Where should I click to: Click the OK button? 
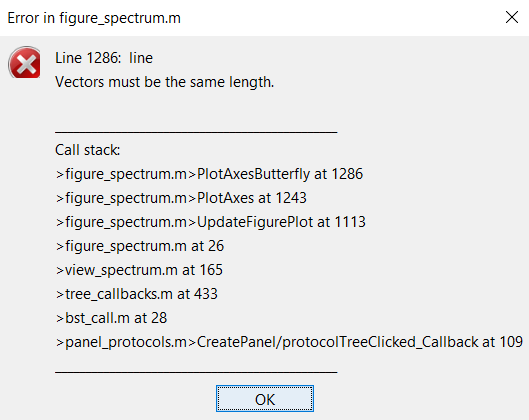coord(265,399)
